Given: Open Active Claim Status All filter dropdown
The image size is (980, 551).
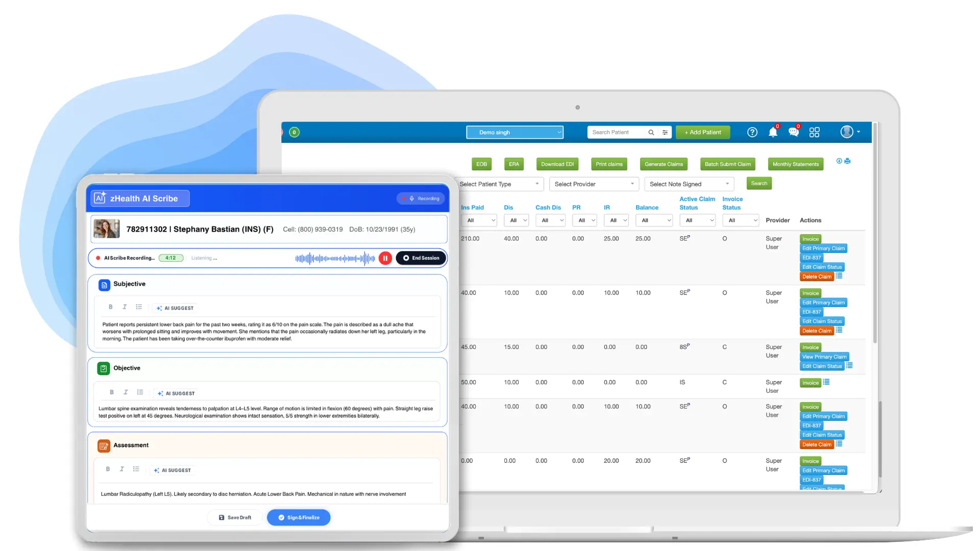Looking at the screenshot, I should [698, 220].
